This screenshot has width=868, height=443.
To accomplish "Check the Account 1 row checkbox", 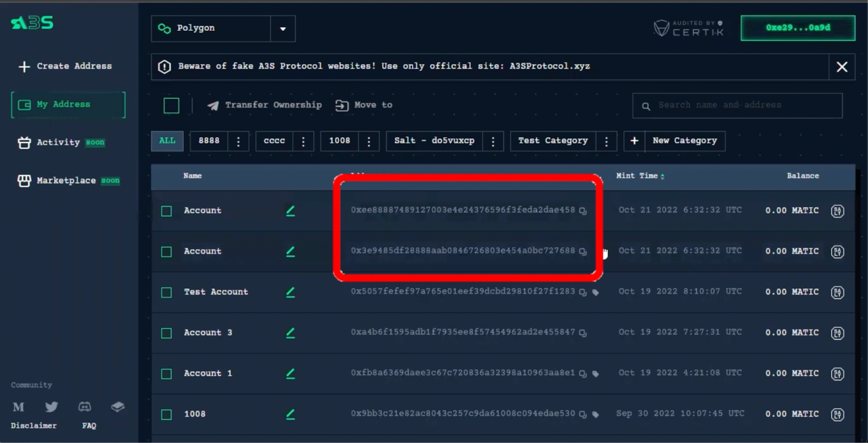I will 167,374.
